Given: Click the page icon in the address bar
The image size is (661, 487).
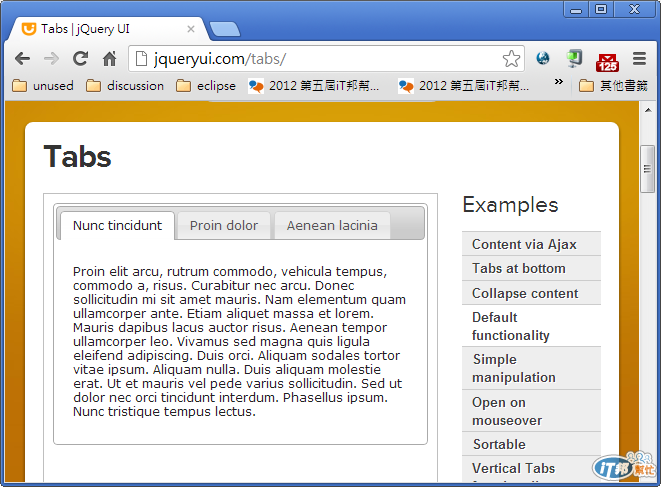Looking at the screenshot, I should (141, 59).
